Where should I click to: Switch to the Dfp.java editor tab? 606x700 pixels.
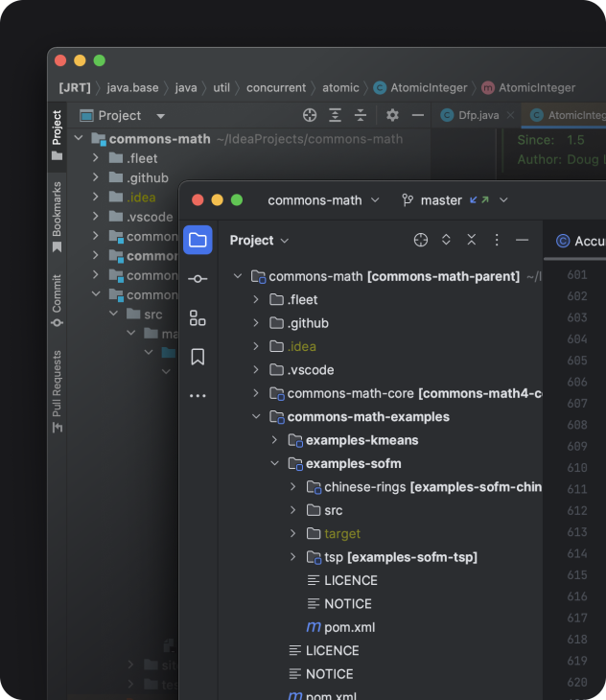472,115
